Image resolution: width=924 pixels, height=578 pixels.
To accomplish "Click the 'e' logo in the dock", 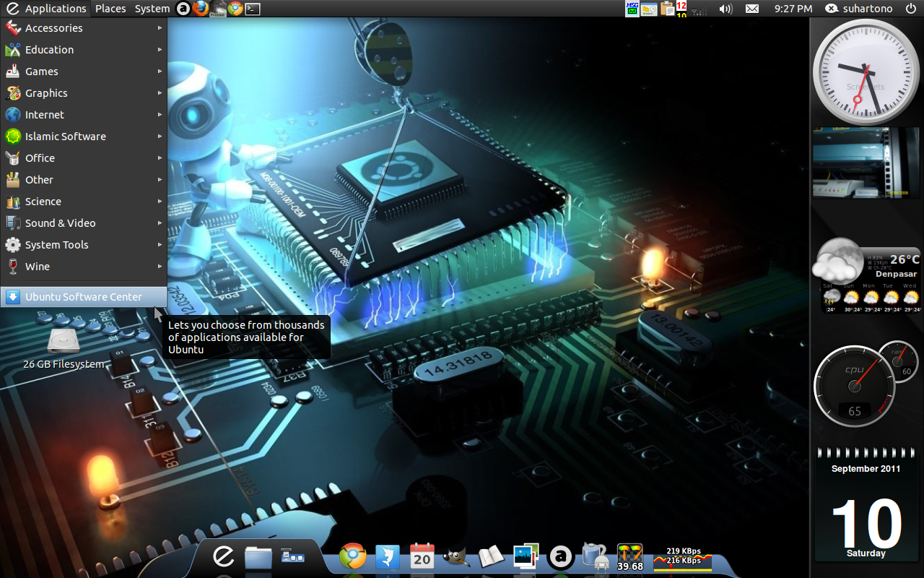I will (224, 556).
